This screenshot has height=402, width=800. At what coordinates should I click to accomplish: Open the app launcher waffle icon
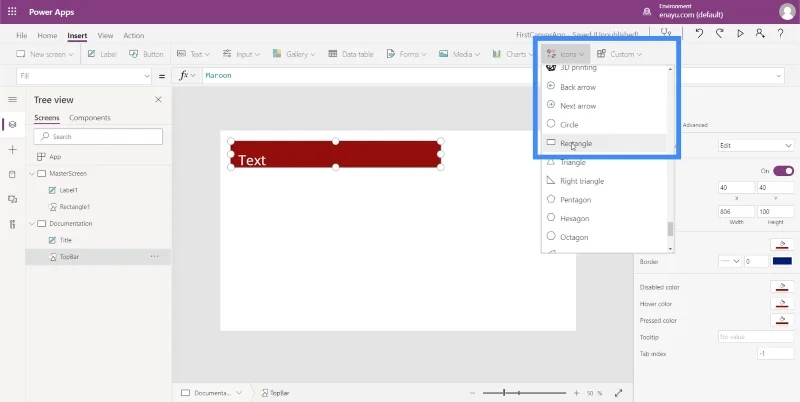[x=12, y=11]
